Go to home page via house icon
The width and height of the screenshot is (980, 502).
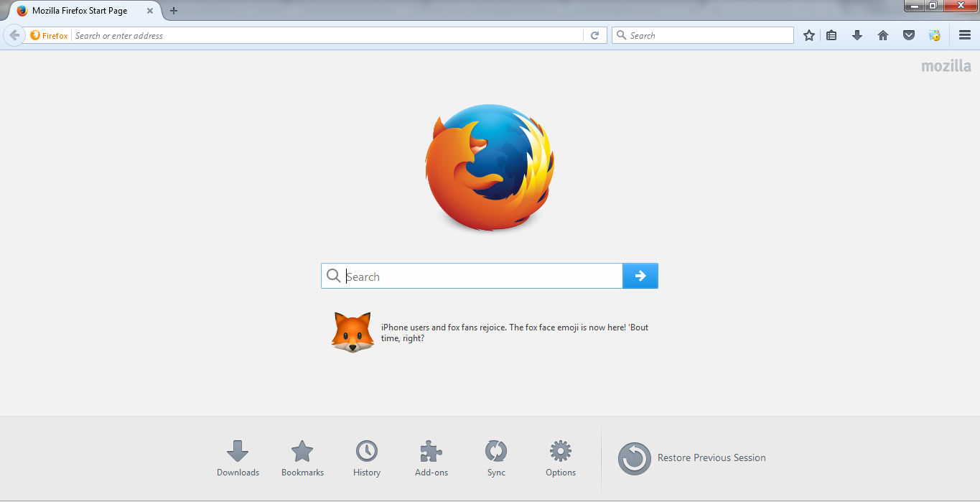coord(882,34)
